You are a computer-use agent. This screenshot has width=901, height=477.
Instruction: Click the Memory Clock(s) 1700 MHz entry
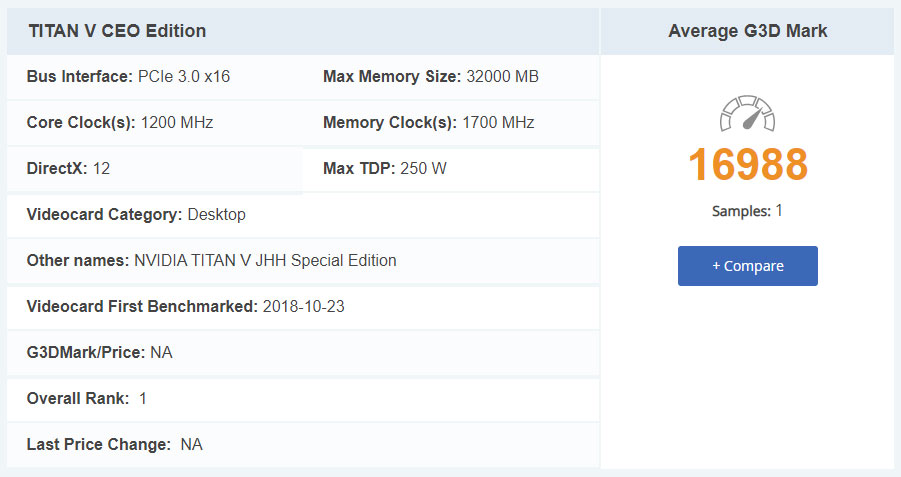pos(428,122)
